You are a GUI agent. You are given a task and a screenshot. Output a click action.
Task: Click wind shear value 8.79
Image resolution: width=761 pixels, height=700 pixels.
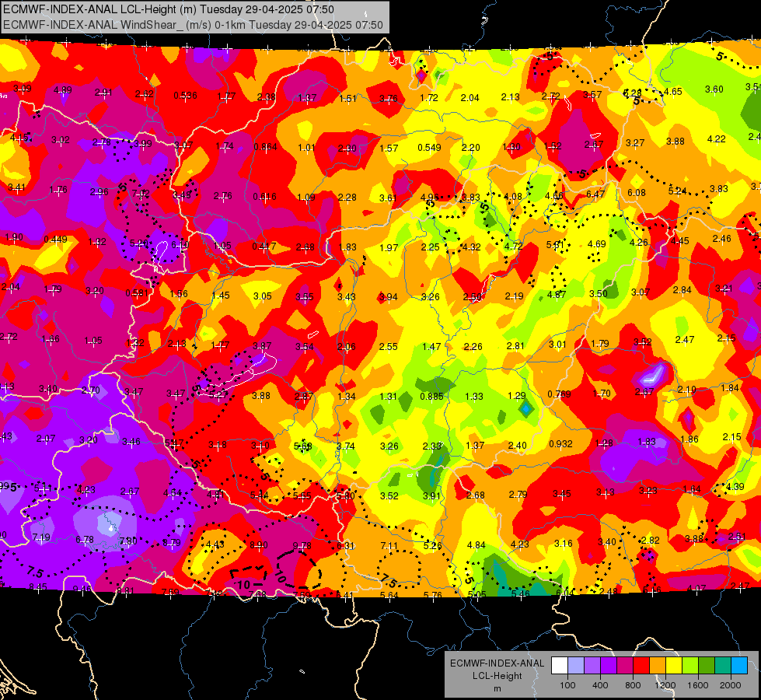[171, 543]
